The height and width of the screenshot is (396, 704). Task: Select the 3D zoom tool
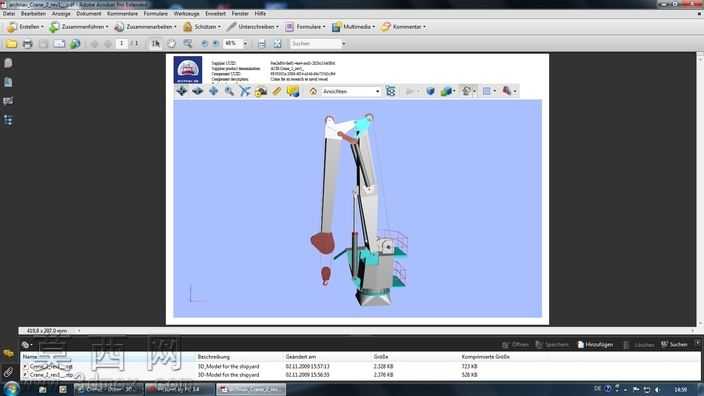pos(229,92)
